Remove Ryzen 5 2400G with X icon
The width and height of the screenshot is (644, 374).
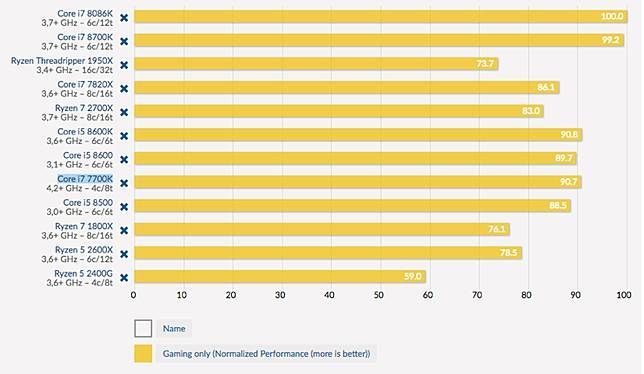(x=124, y=278)
